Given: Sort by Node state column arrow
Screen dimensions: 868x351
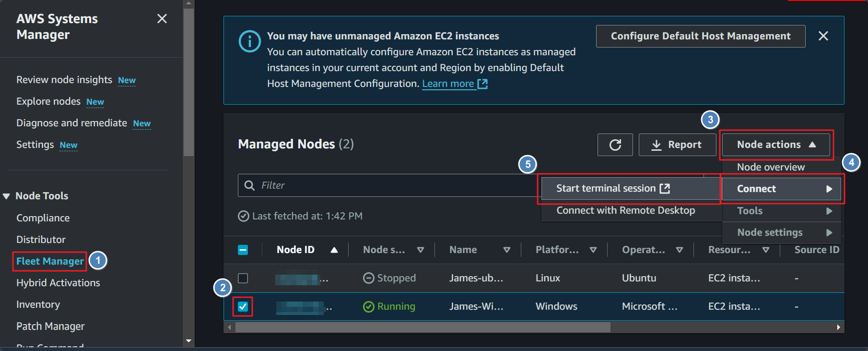Looking at the screenshot, I should pos(421,250).
